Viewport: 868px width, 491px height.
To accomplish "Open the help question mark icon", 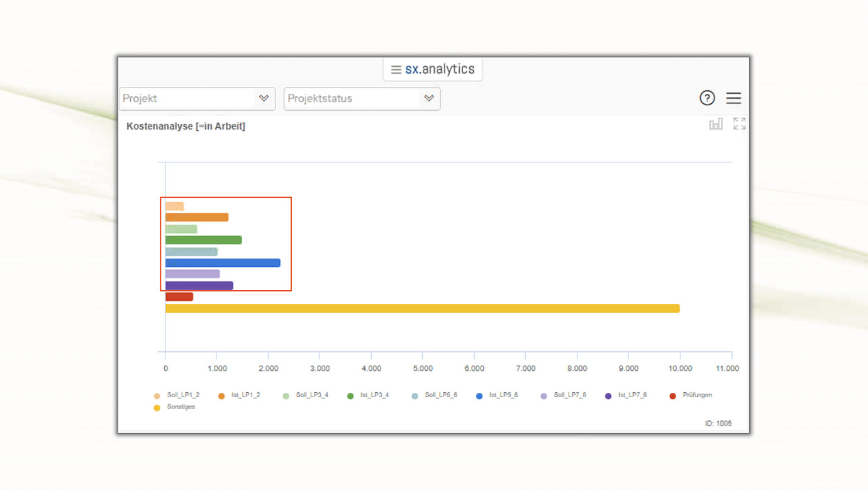I will click(x=707, y=98).
